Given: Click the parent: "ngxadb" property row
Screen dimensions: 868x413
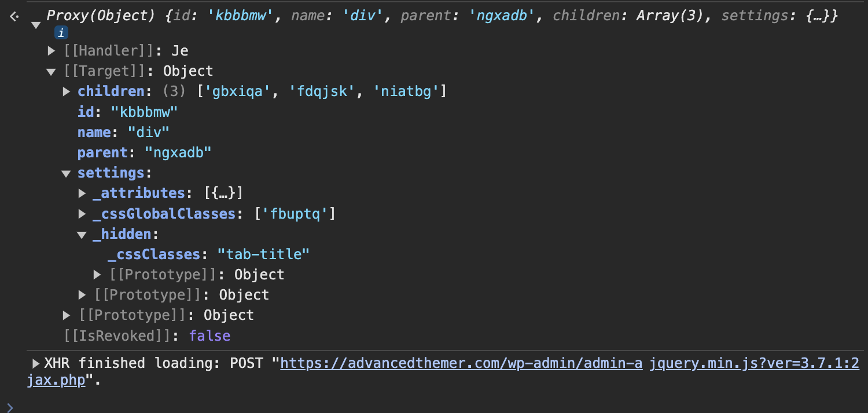Looking at the screenshot, I should pos(144,153).
